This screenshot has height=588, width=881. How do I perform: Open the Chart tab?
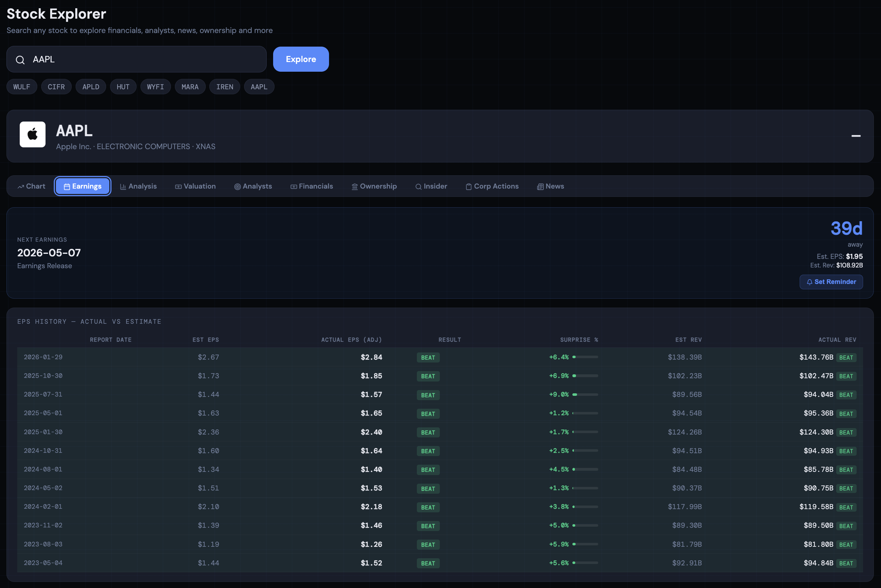coord(32,186)
